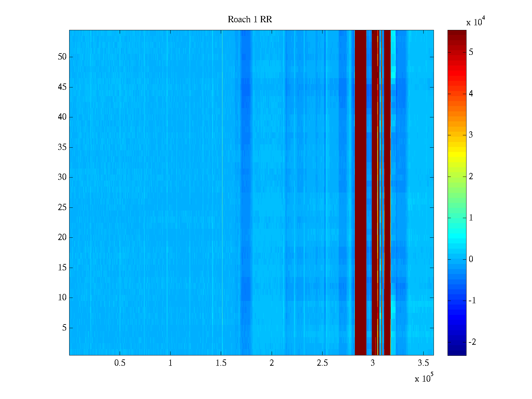Click the x-axis tick label '0.5'
Screen dimensions: 532x399
[120, 363]
